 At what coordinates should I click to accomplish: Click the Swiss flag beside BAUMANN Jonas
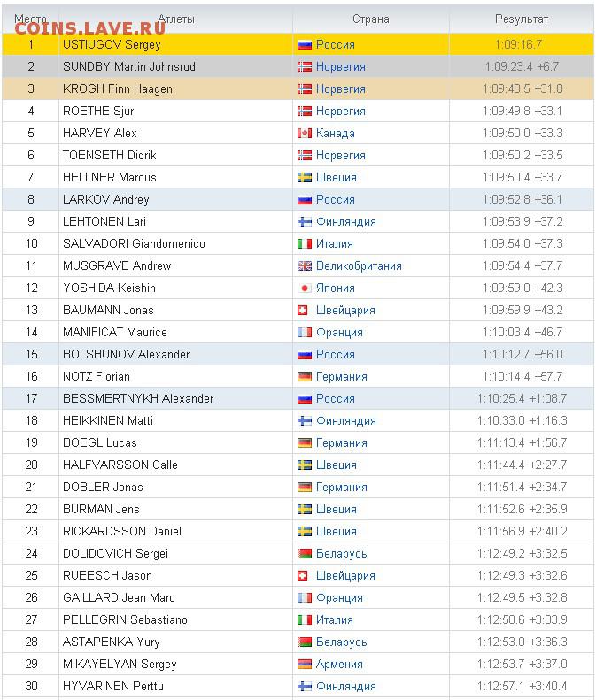[303, 311]
